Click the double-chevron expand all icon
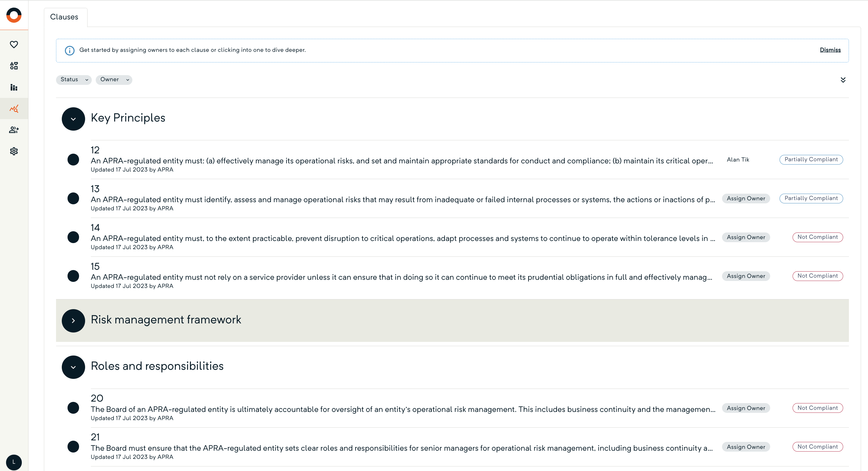The image size is (868, 471). (x=843, y=80)
